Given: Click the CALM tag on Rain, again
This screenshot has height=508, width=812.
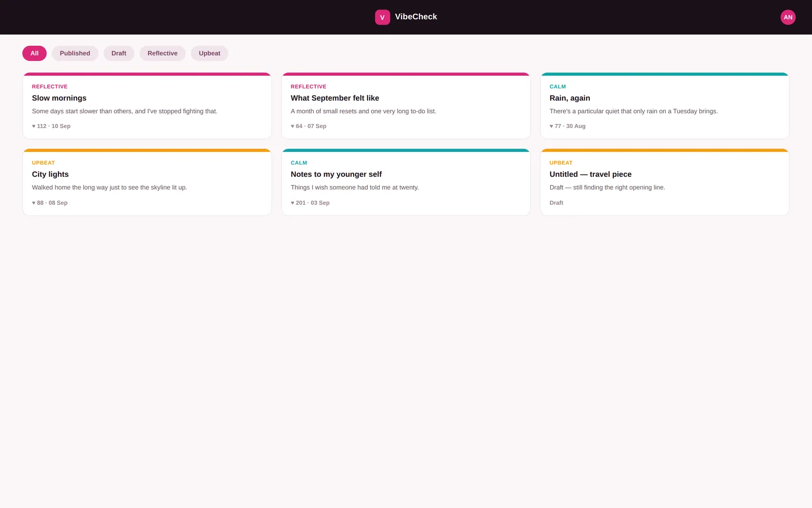Looking at the screenshot, I should click(558, 87).
